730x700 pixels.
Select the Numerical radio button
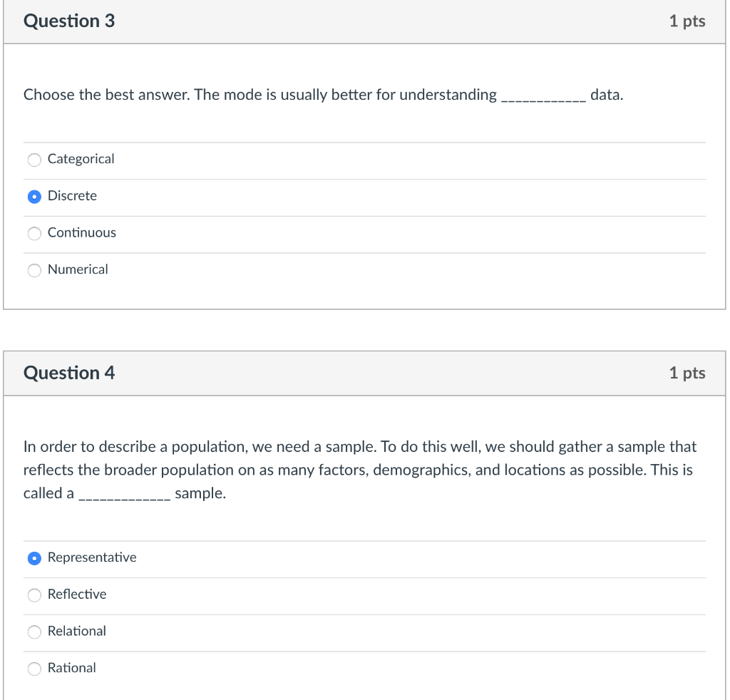[34, 269]
